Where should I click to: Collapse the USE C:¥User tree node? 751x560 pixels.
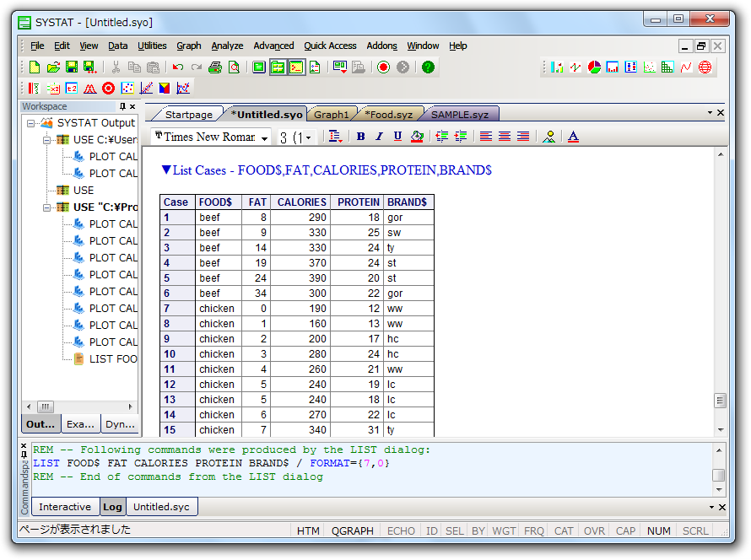[x=46, y=140]
